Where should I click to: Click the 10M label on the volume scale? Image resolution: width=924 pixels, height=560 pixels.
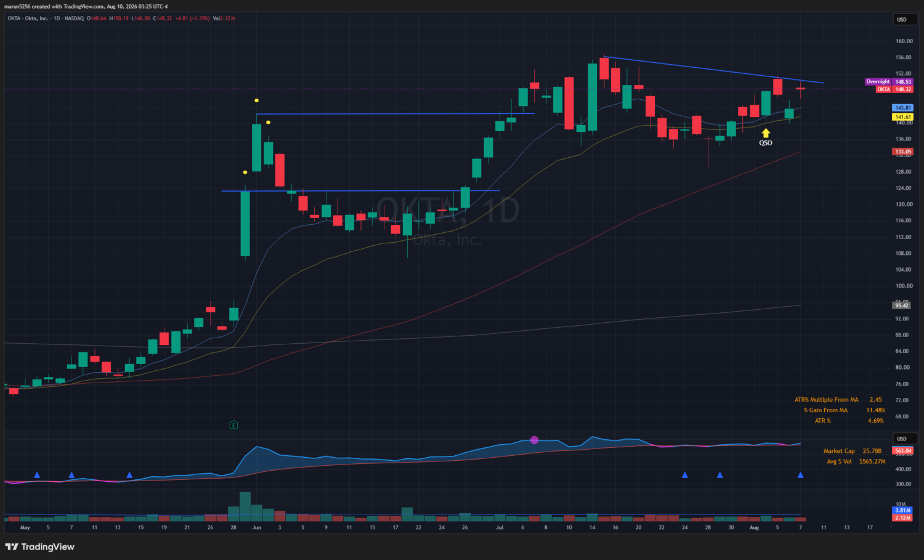pos(901,504)
